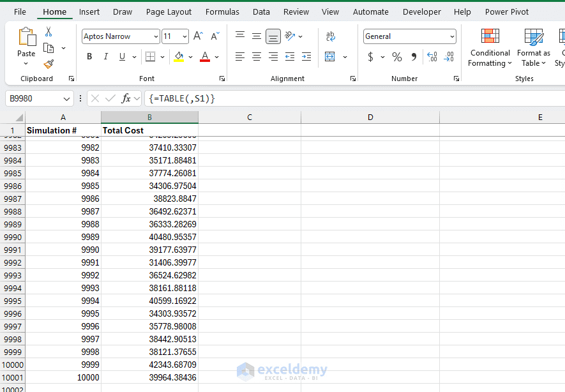Screen dimensions: 565x392
Task: Expand underline style options arrow
Action: 135,57
